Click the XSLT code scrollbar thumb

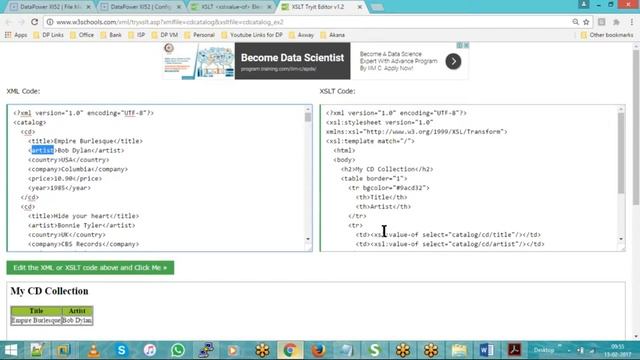(621, 153)
